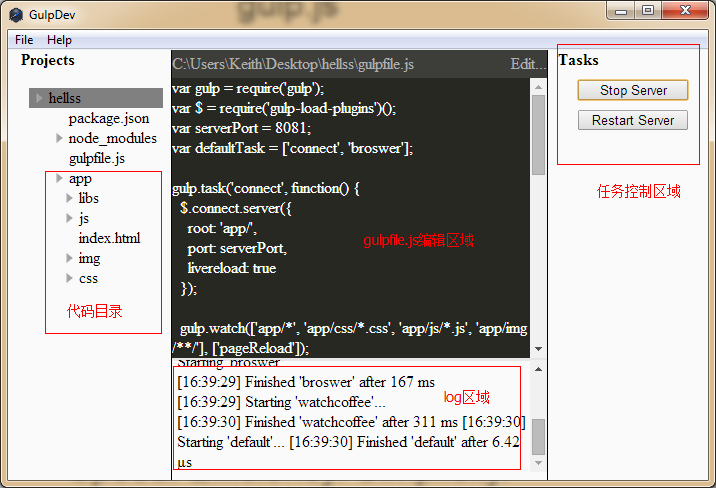The image size is (716, 488).
Task: Select the css folder label
Action: (x=88, y=278)
